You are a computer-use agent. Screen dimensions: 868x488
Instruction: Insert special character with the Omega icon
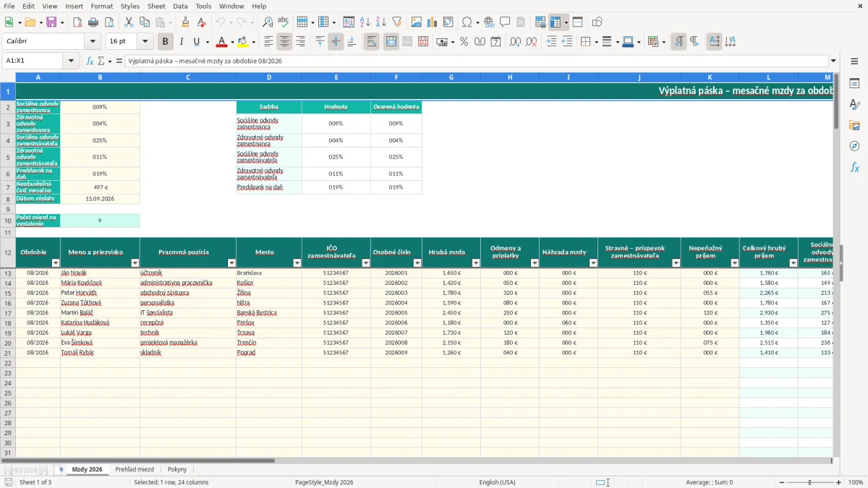pos(467,22)
